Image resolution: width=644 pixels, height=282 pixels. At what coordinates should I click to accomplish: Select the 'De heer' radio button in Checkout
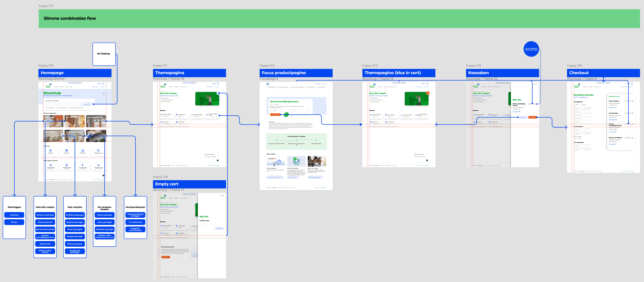click(575, 105)
